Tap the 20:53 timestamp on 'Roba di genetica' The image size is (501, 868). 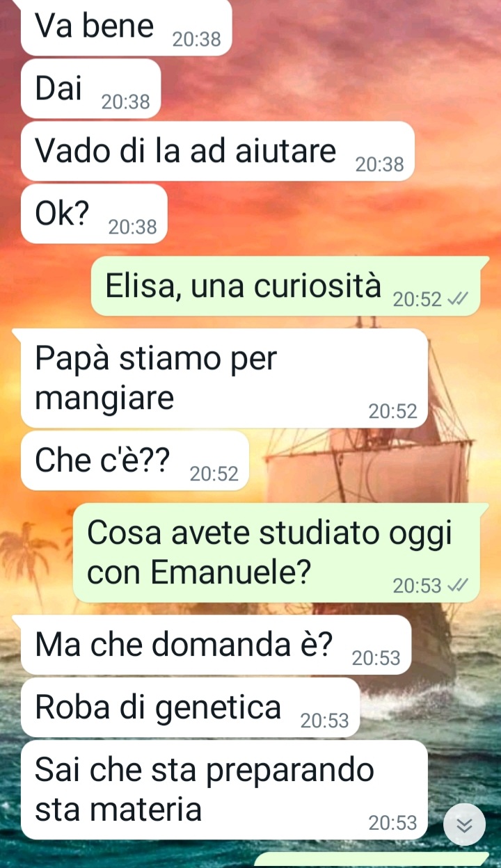[x=325, y=722]
